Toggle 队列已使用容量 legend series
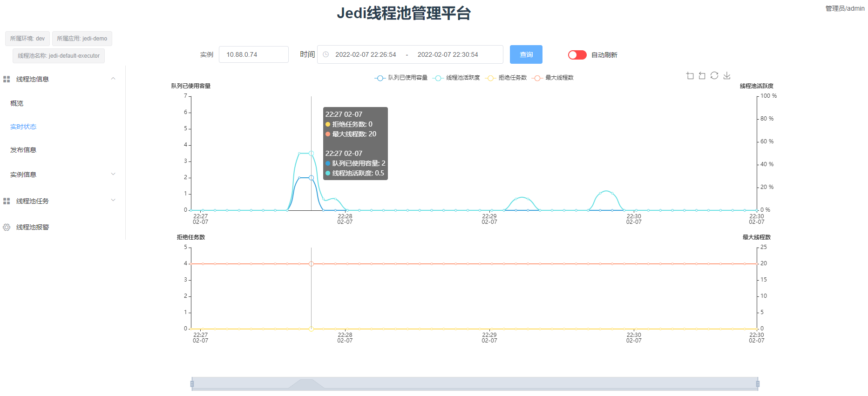The image size is (868, 396). point(401,78)
